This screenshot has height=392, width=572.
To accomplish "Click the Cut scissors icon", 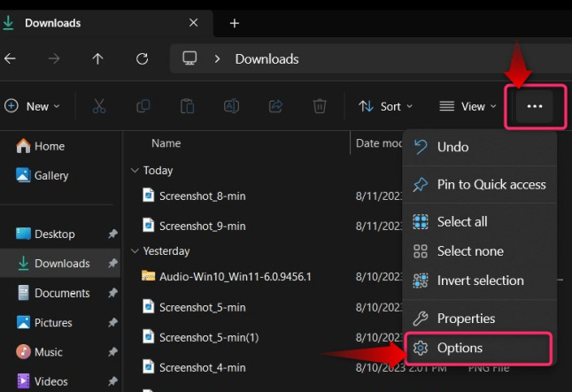I will [99, 106].
